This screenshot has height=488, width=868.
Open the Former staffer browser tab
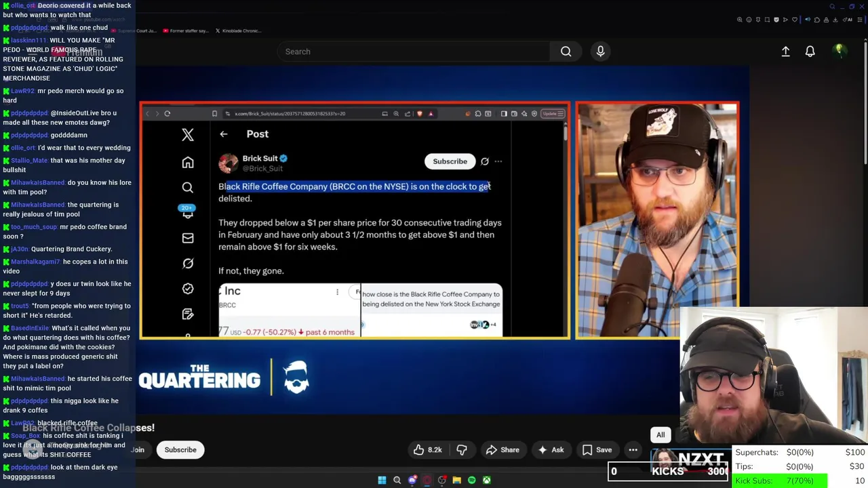point(185,30)
